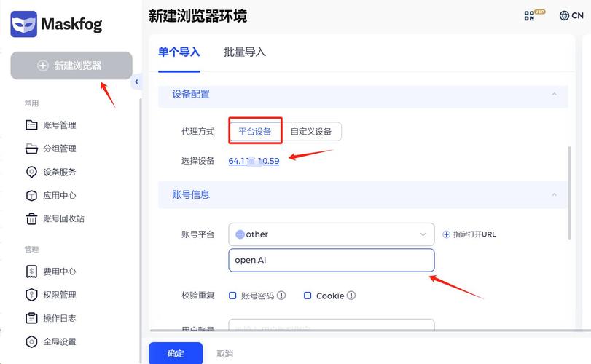Viewport: 591px width, 364px height.
Task: Select the 自定义设备 proxy option
Action: coord(311,131)
